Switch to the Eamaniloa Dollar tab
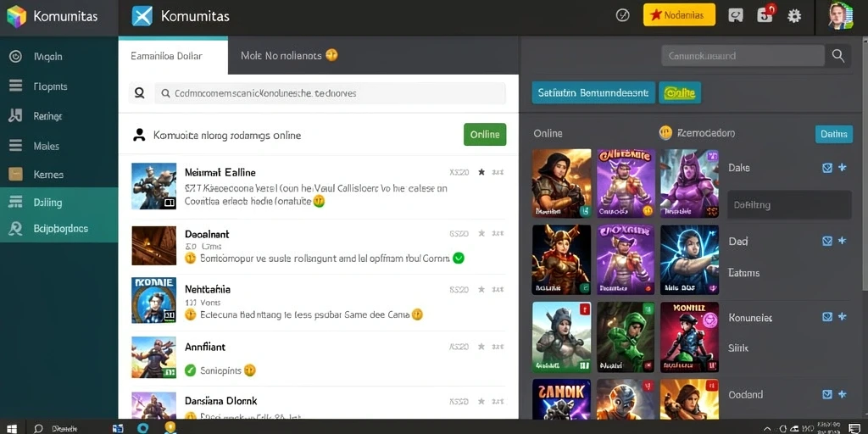Image resolution: width=868 pixels, height=434 pixels. [x=173, y=56]
